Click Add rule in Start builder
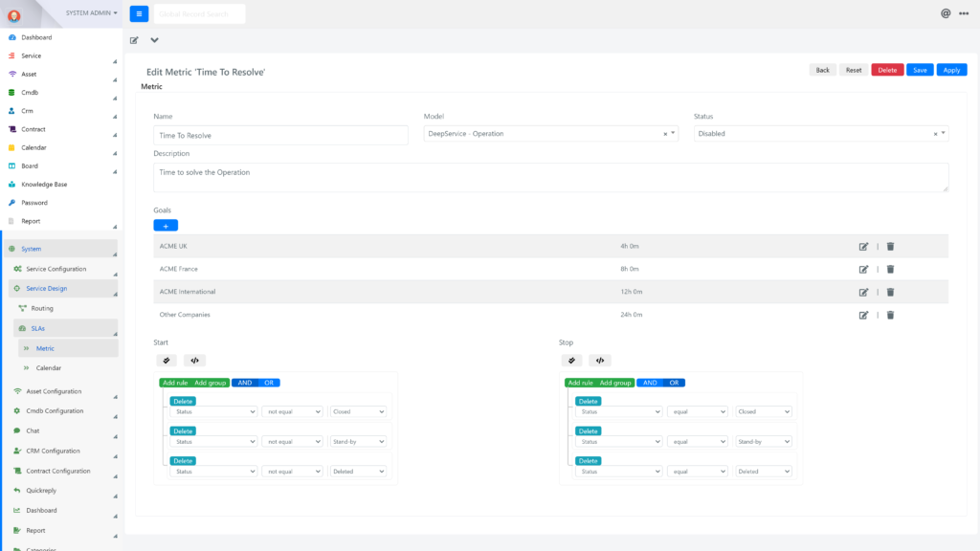The height and width of the screenshot is (551, 980). coord(175,383)
